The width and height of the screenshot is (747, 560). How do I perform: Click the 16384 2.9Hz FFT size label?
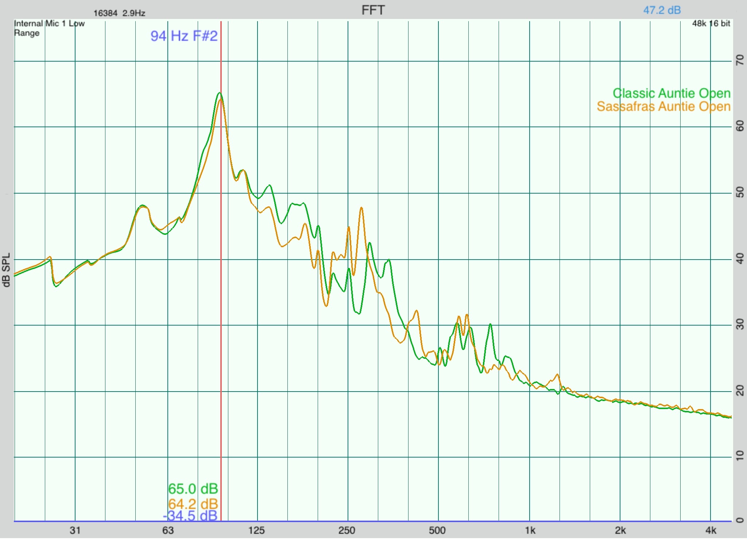coord(119,13)
